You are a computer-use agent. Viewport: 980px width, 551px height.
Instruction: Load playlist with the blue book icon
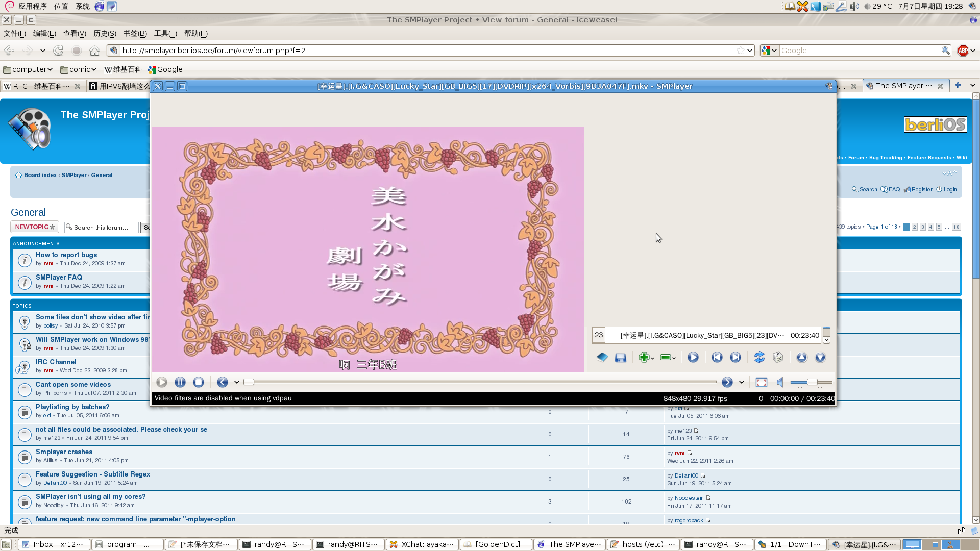tap(602, 357)
